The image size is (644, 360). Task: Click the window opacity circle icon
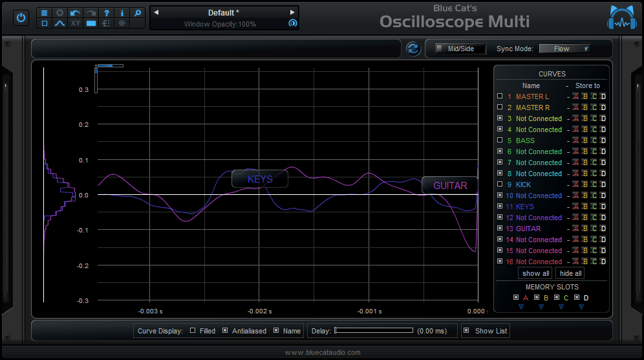[x=293, y=23]
